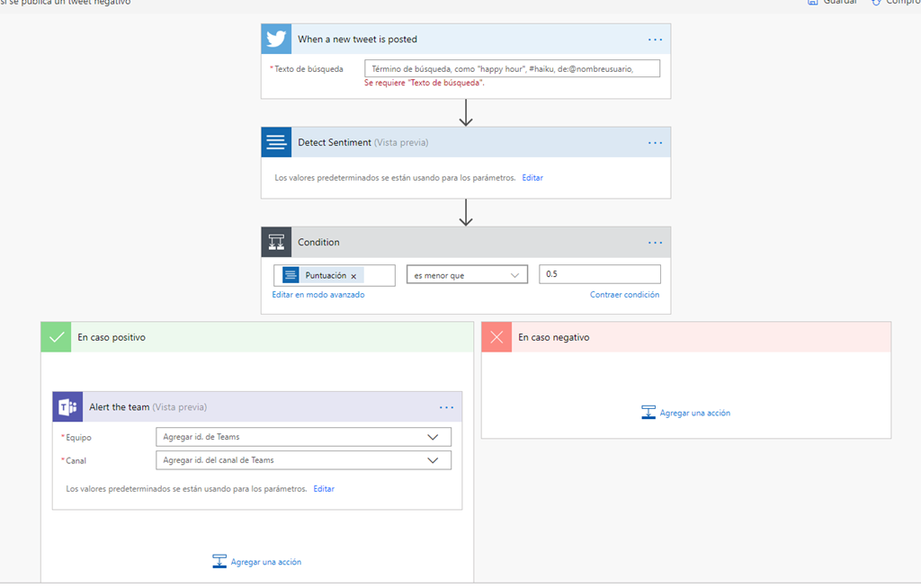
Task: Open the Detect Sentiment ellipsis menu
Action: coord(655,143)
